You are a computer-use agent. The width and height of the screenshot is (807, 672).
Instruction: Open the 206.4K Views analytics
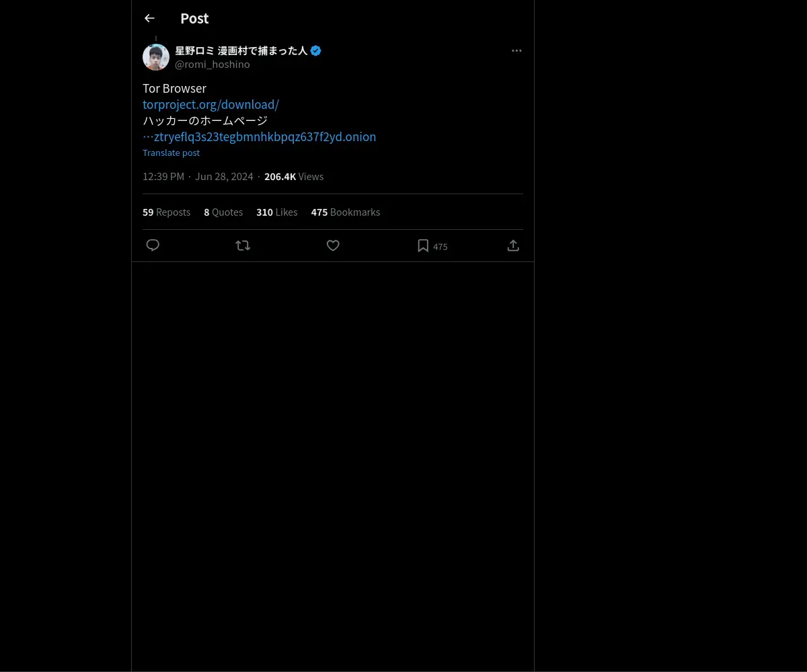click(x=294, y=176)
